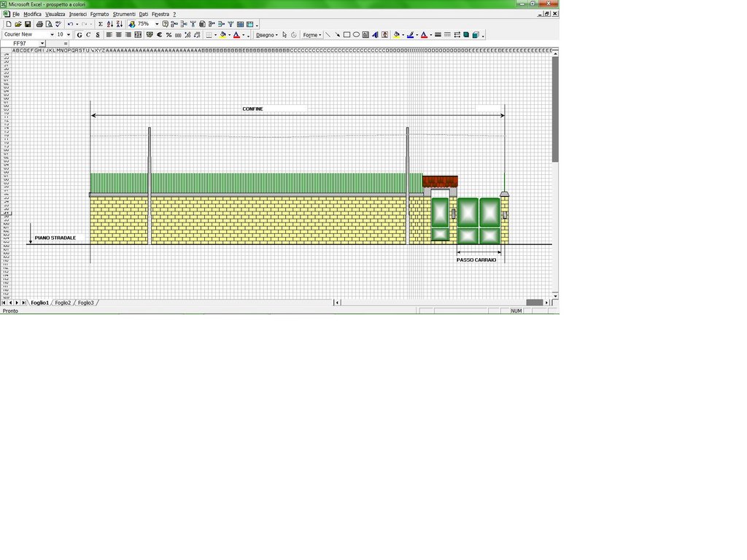Select the Rectangle drawing tool
This screenshot has width=747, height=560.
[347, 35]
